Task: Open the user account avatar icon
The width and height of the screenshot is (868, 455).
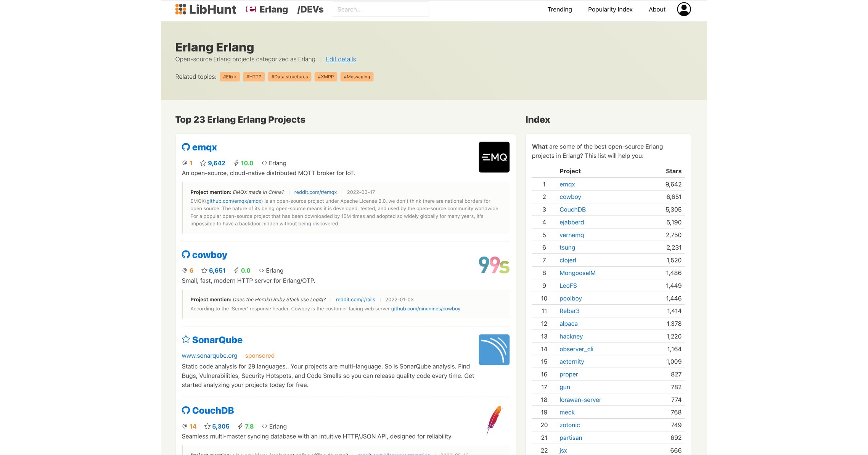Action: point(684,9)
